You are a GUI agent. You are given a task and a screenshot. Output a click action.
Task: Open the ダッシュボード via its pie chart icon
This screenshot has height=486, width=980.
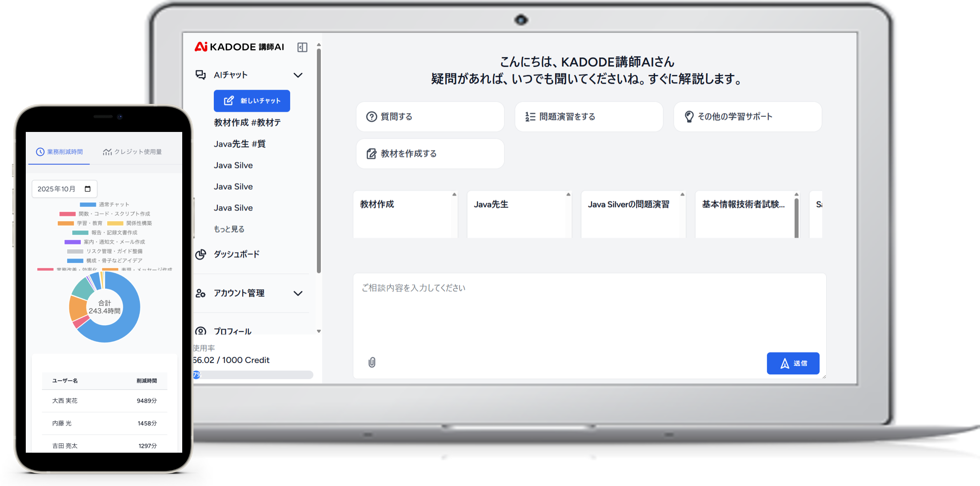200,254
